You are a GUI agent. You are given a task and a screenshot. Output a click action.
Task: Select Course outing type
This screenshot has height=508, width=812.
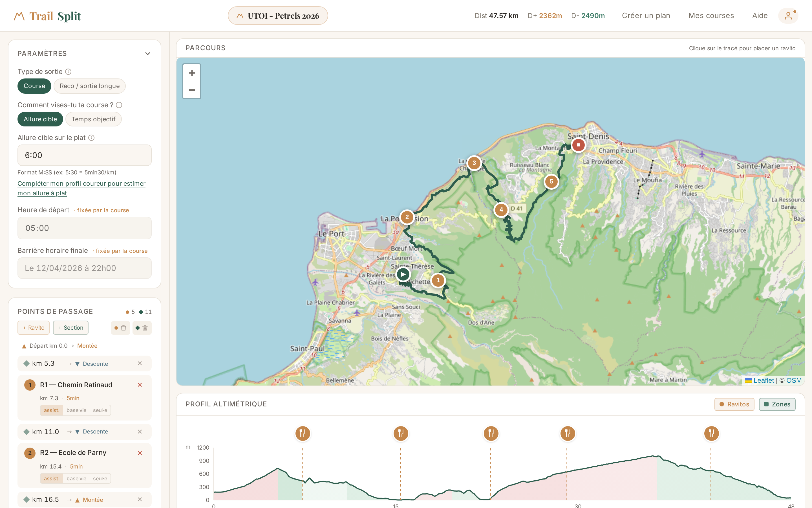point(34,86)
